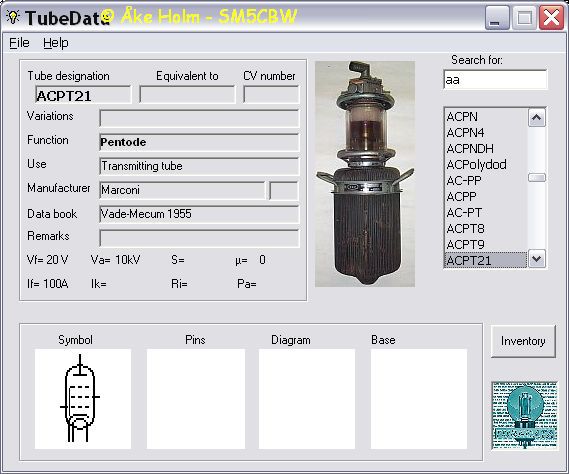Click the ACPT21 tube photo
Viewport: 569px width, 474px height.
[365, 174]
